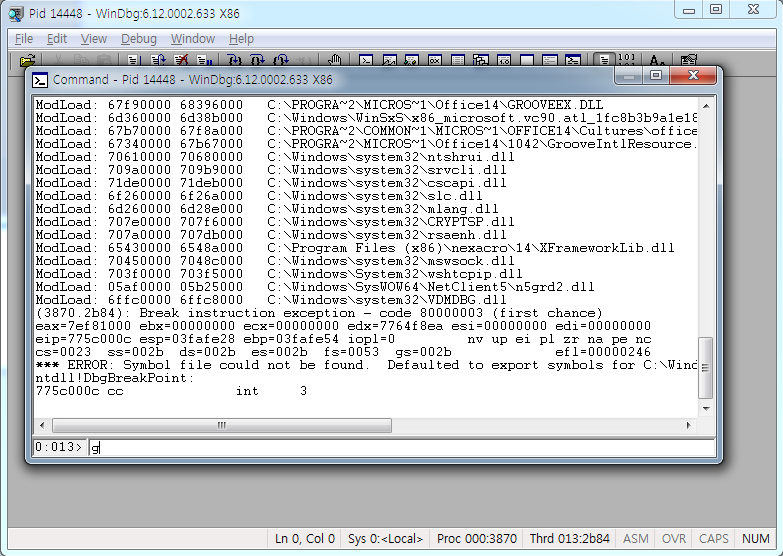This screenshot has width=783, height=556.
Task: Click the '775c000c cc int 3' line
Action: pyautogui.click(x=171, y=391)
